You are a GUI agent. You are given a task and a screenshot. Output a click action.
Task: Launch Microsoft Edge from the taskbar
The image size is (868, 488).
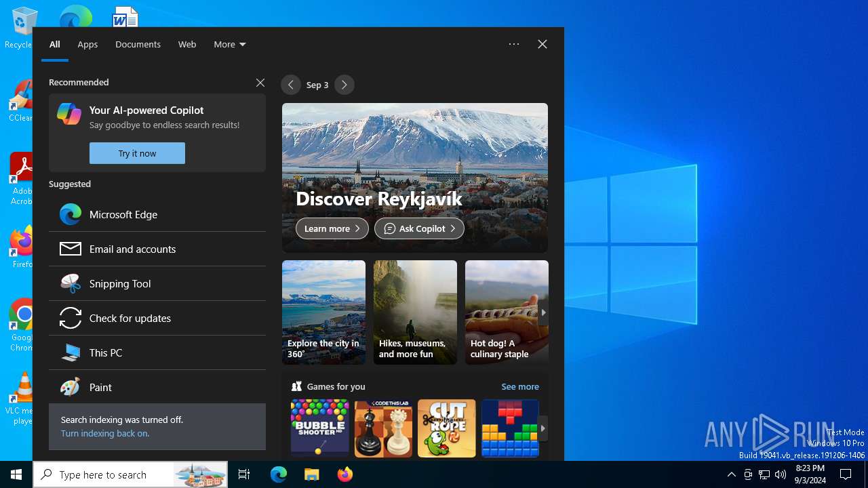(279, 474)
